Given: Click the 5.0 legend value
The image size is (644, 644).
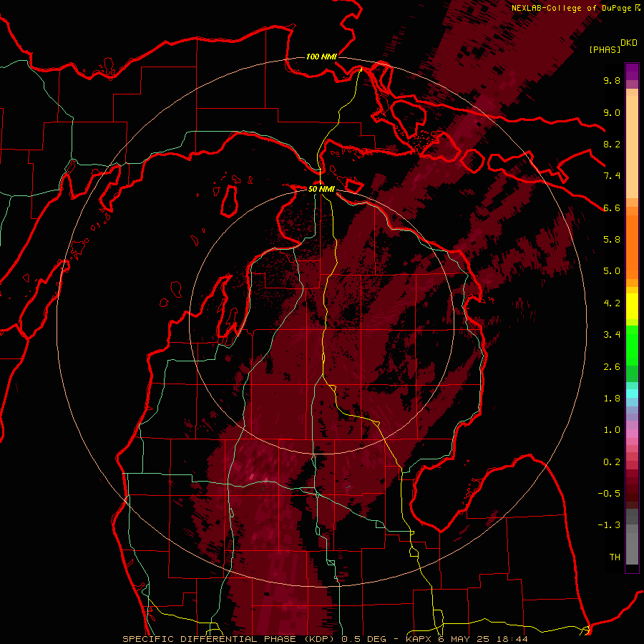Looking at the screenshot, I should 612,271.
